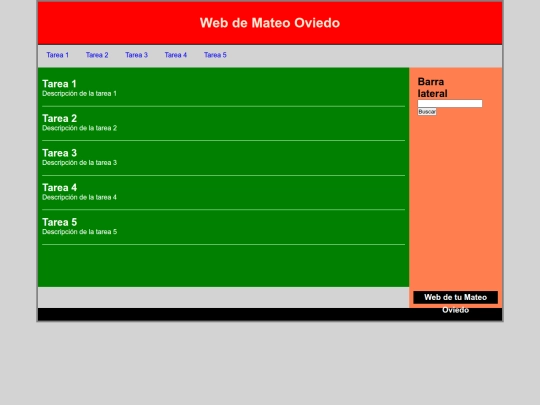540x405 pixels.
Task: Select the Tarea 3 navigation link
Action: (x=136, y=55)
